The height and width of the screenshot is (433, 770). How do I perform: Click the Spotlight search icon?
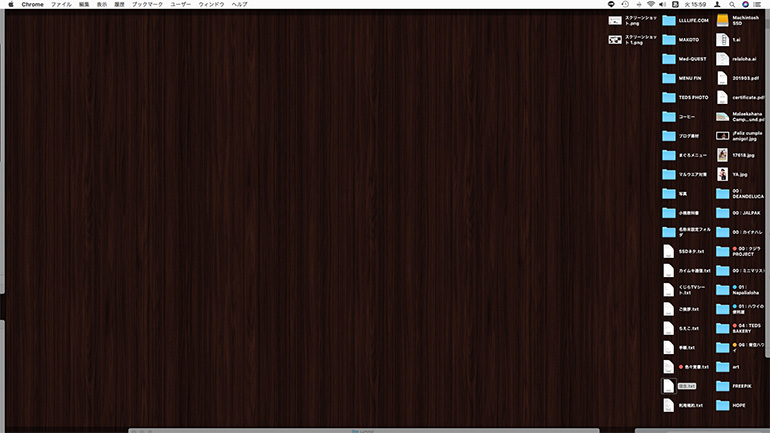[x=733, y=4]
